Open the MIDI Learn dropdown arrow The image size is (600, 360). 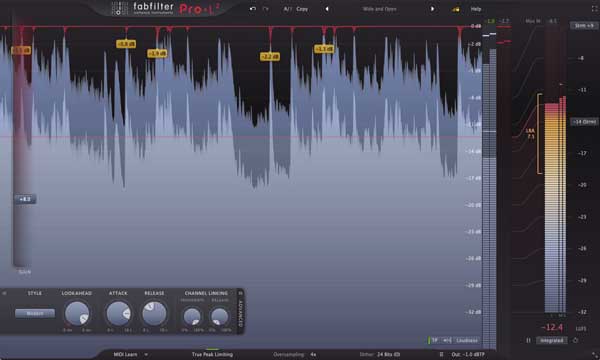(146, 355)
